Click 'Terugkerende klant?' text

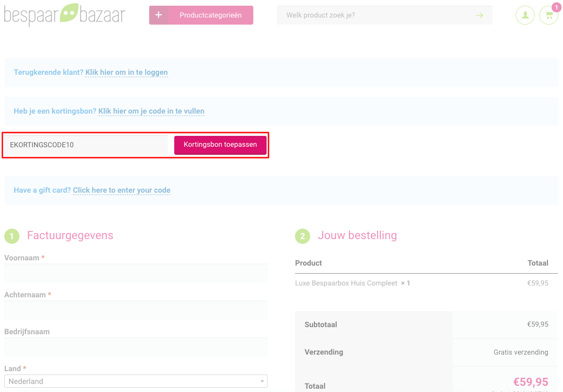pos(48,72)
